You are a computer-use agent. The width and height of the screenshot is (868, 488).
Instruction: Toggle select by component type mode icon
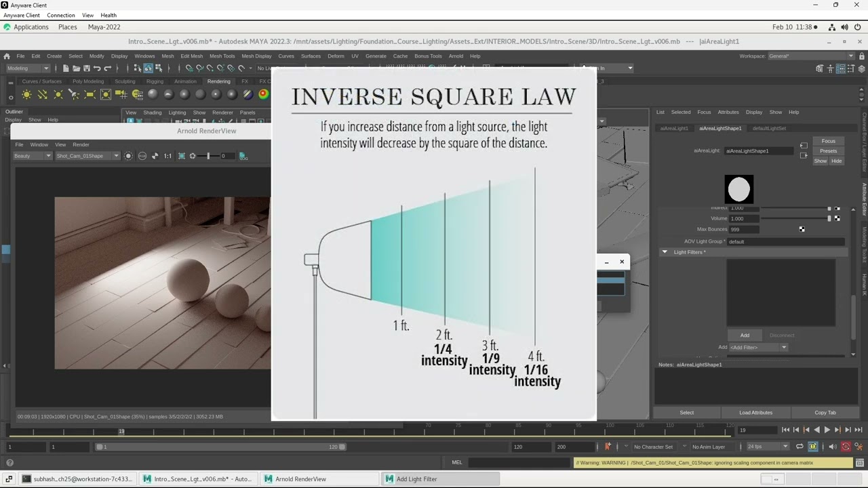point(159,68)
